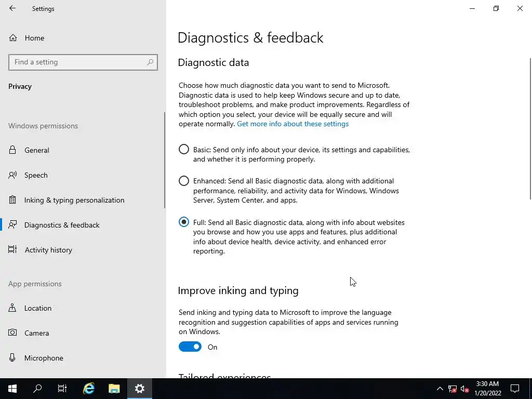Click the taskbar clock showing 3:30 AM
The image size is (532, 399).
click(487, 389)
